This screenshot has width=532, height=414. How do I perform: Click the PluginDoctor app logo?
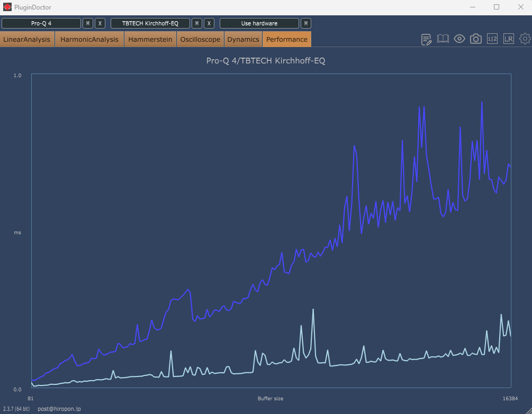pos(7,7)
